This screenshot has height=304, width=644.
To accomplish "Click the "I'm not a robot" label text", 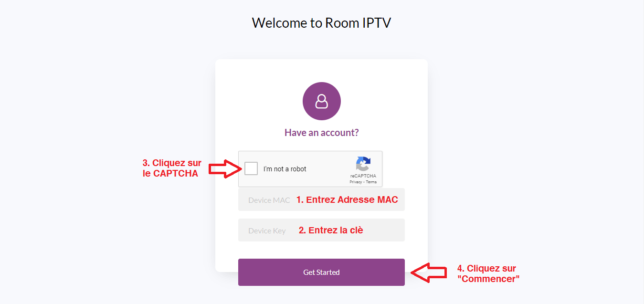I will tap(285, 169).
